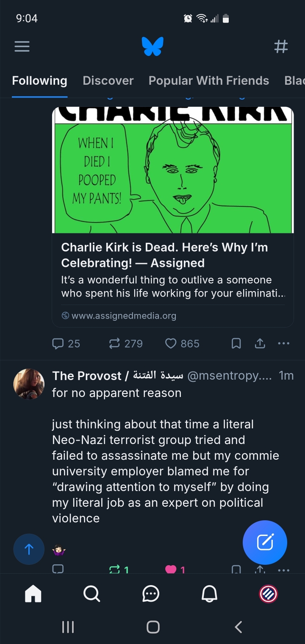Open Search from the bottom navigation
The width and height of the screenshot is (305, 644).
(91, 594)
